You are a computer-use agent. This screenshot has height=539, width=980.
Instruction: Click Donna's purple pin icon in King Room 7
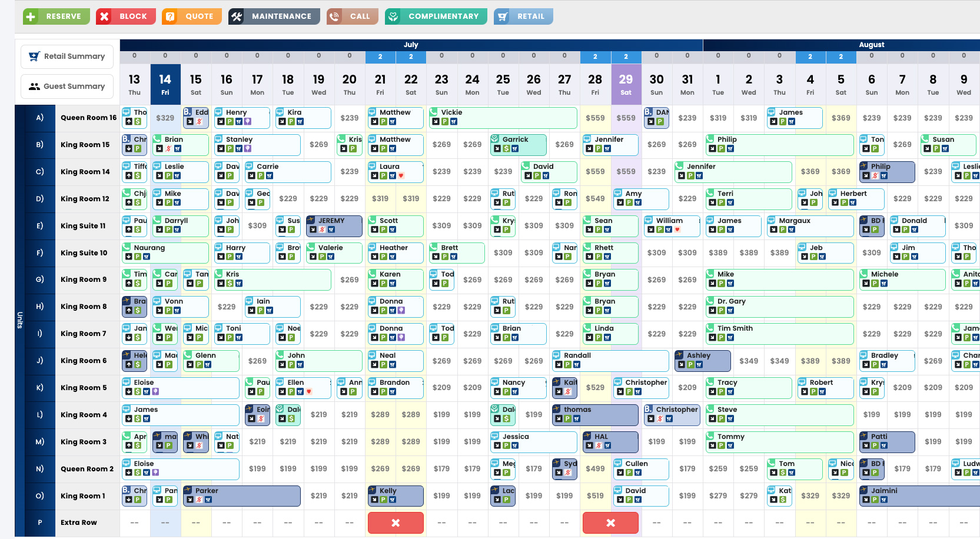point(401,338)
